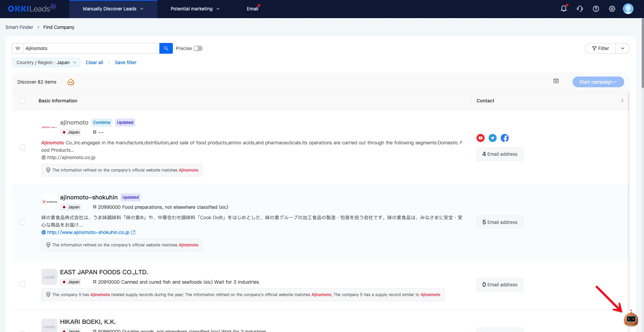Click the sort arrows in Contact column
This screenshot has height=332, width=644.
tap(622, 101)
